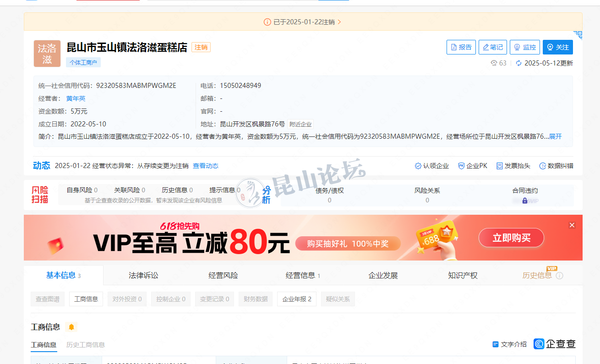Click the 立即购买 button on banner
The height and width of the screenshot is (364, 600).
511,238
